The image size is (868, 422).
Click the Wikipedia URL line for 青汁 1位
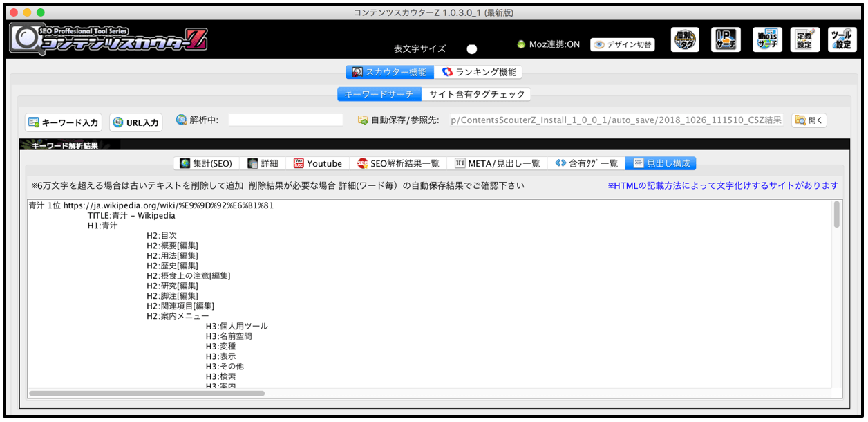[151, 205]
